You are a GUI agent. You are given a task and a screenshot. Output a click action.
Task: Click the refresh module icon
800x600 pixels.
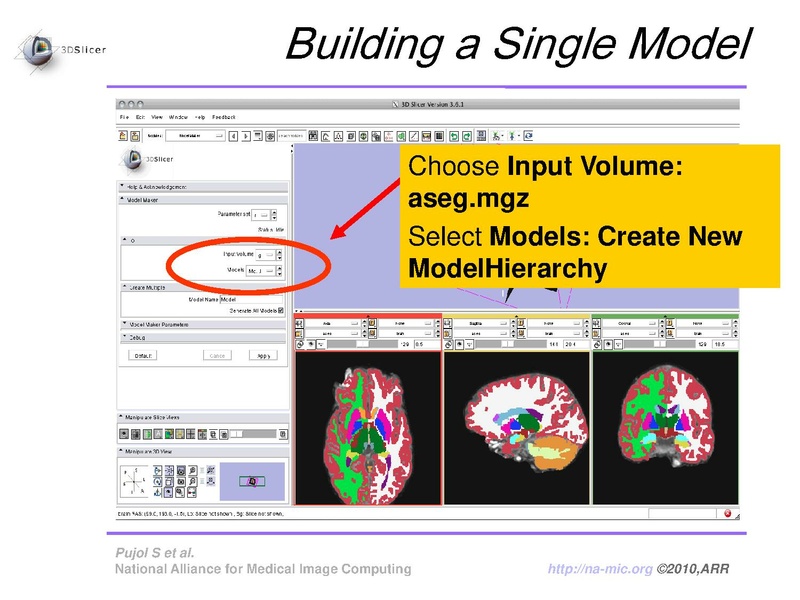tap(270, 136)
